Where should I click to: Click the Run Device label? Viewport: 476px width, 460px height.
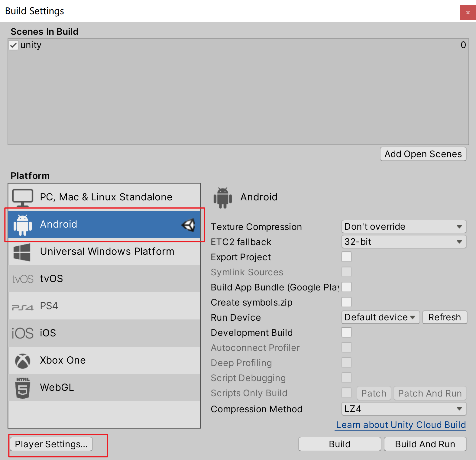(236, 318)
